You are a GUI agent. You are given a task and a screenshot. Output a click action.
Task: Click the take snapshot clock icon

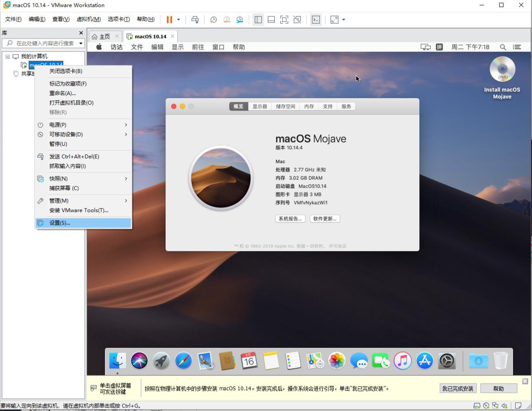point(213,20)
